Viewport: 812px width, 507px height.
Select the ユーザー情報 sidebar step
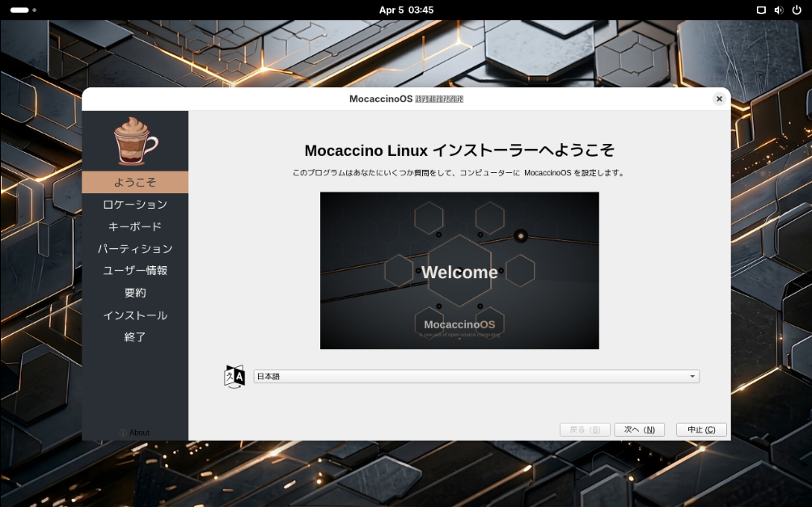(135, 270)
